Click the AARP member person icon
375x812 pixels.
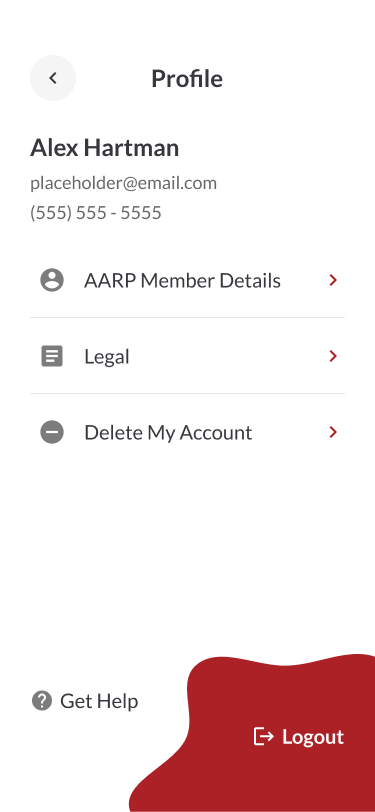click(x=52, y=280)
